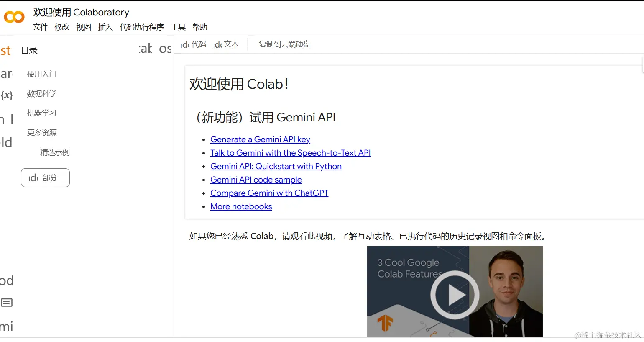The height and width of the screenshot is (342, 644).
Task: Open Generate a Gemini API key link
Action: click(260, 139)
